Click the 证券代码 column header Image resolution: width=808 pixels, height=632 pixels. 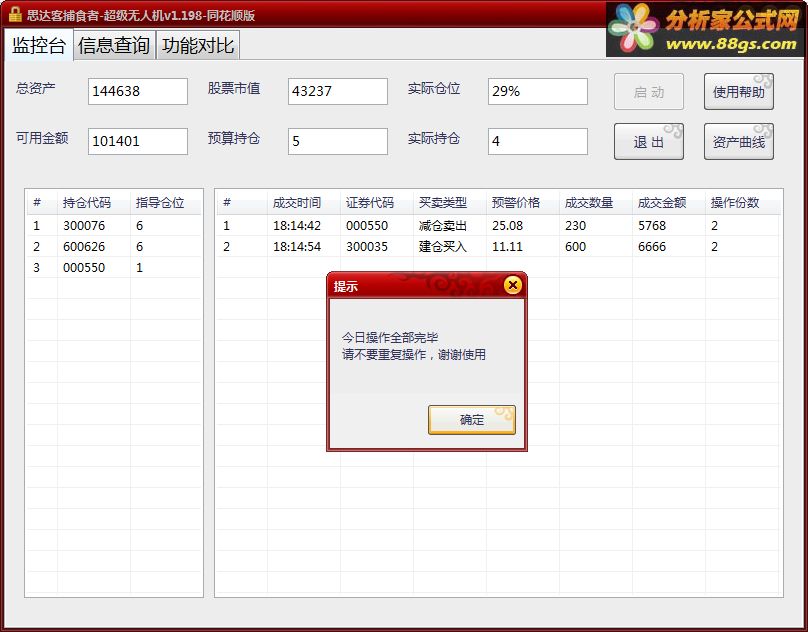377,203
